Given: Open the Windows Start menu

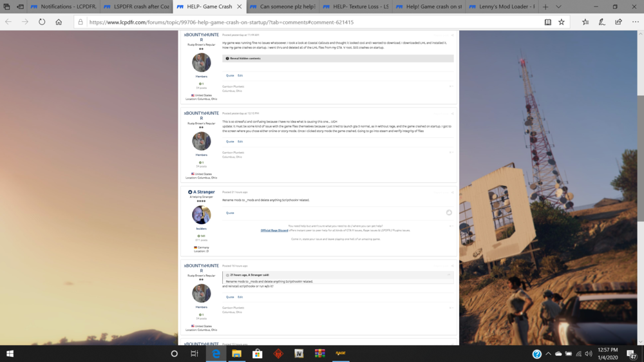Looking at the screenshot, I should pos(10,354).
